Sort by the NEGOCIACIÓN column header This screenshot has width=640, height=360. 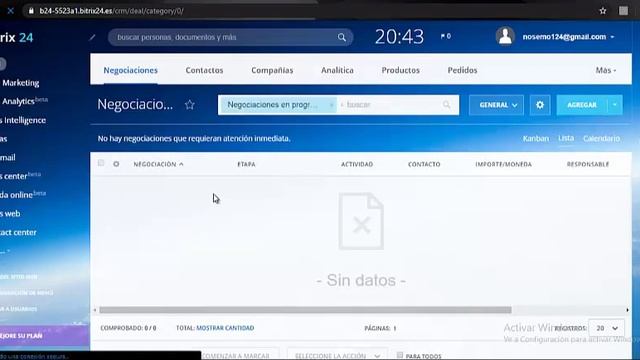[158, 164]
